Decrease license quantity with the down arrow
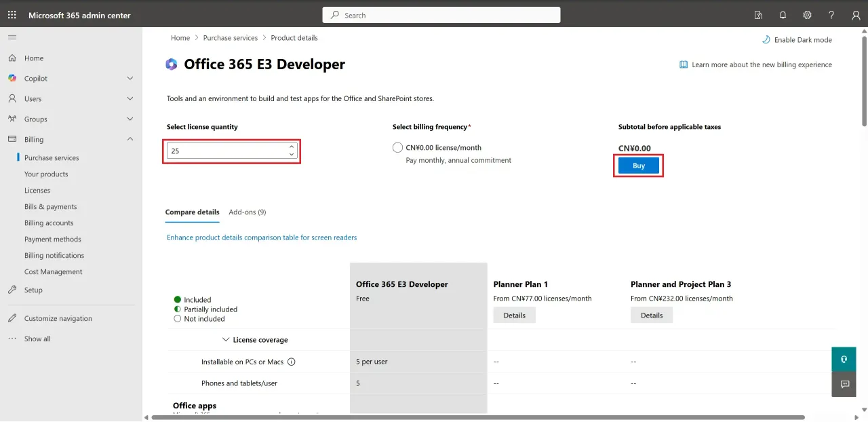Screen dimensions: 868x422 pyautogui.click(x=292, y=155)
